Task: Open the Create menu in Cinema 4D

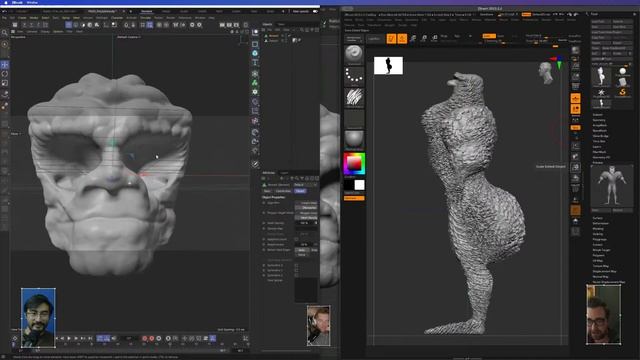Action: pyautogui.click(x=22, y=18)
